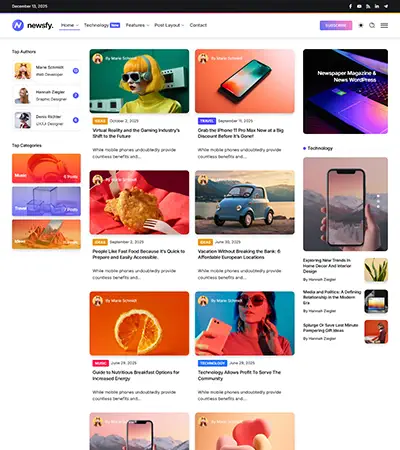
Task: Select the first slider dot on phone image
Action: [378, 196]
